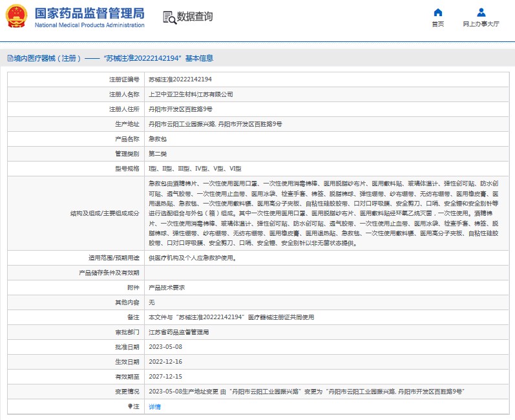Open the home page house icon

point(438,12)
